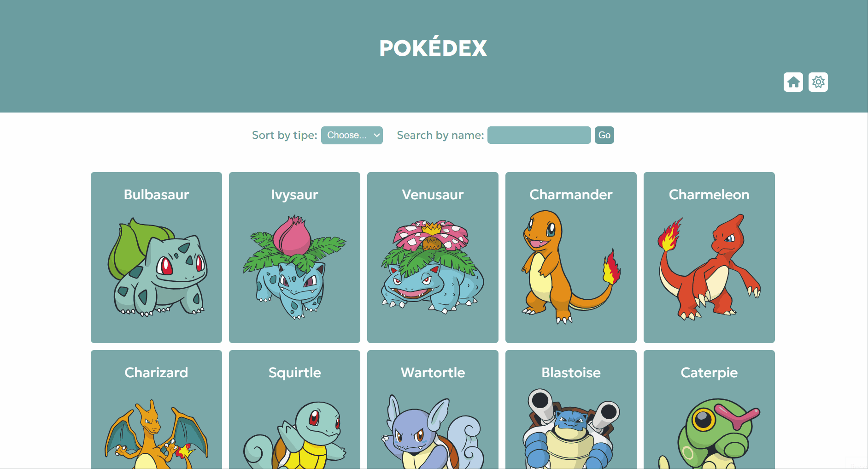Image resolution: width=868 pixels, height=469 pixels.
Task: Open the Ivysaur card
Action: click(x=294, y=257)
